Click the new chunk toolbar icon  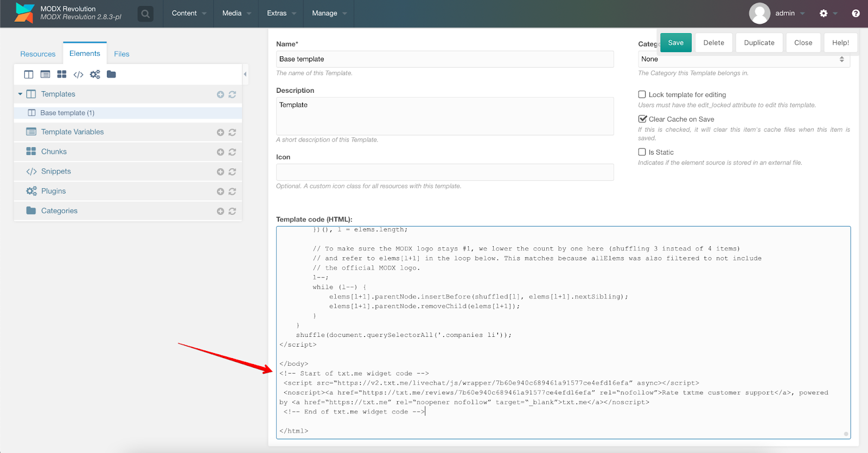[x=62, y=74]
